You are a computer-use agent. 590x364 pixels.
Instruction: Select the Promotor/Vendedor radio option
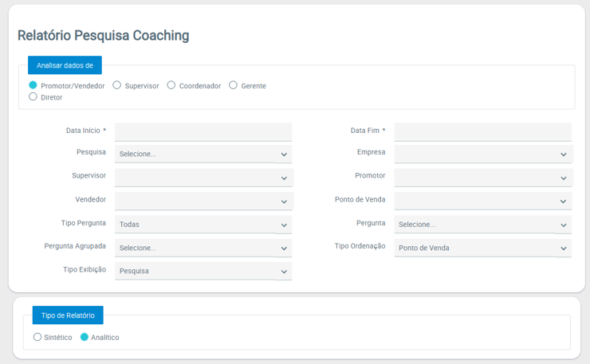33,85
